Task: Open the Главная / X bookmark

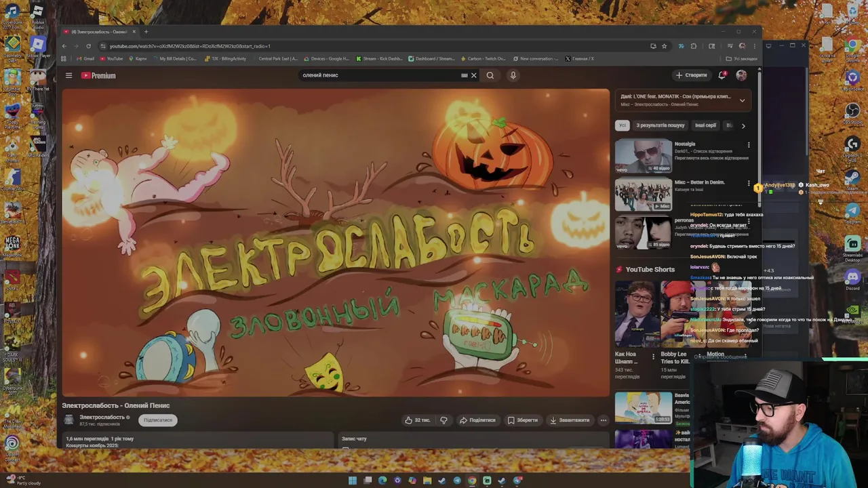Action: [580, 59]
